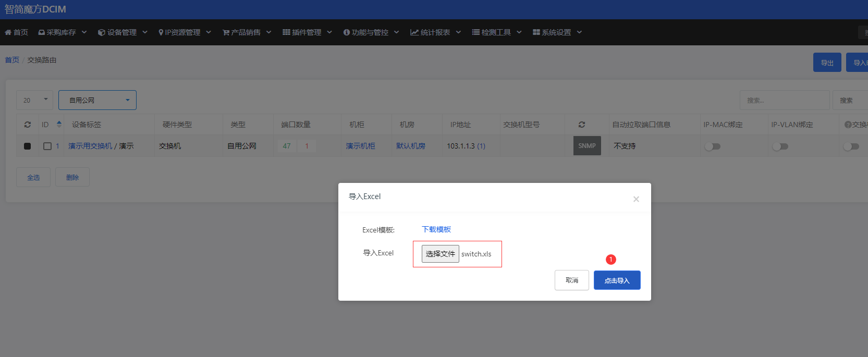Screen dimensions: 868x357
Task: Open the 设备管理 menu
Action: (122, 32)
